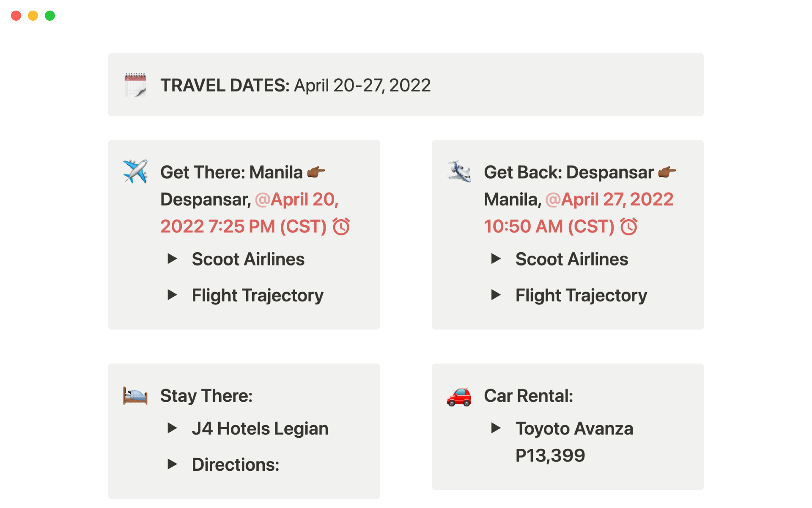This screenshot has width=812, height=508.
Task: Click the alarm clock icon after 10:50 AM
Action: 629,226
